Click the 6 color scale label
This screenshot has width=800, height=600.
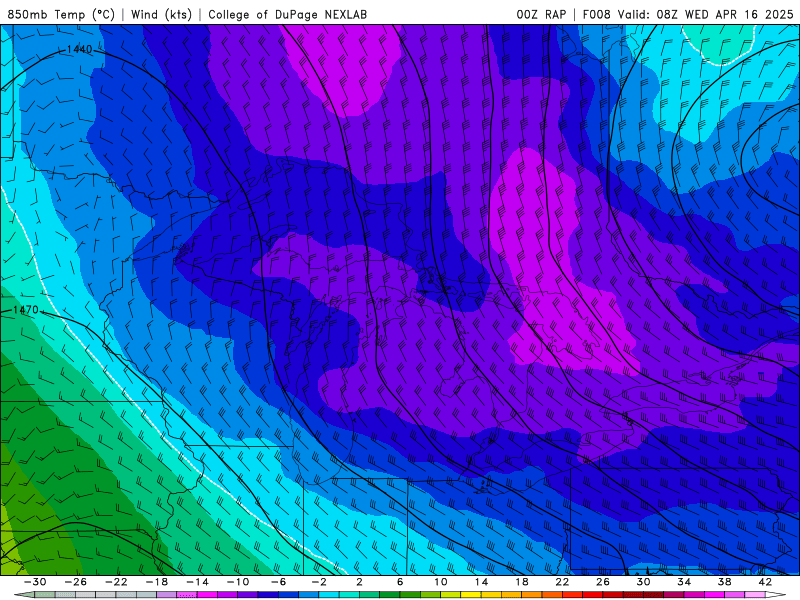point(400,582)
